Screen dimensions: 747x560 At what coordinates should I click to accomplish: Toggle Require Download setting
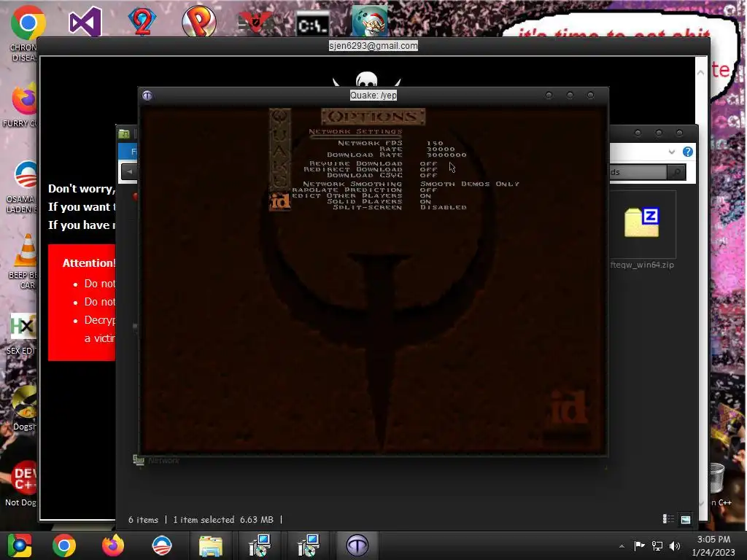click(x=373, y=163)
